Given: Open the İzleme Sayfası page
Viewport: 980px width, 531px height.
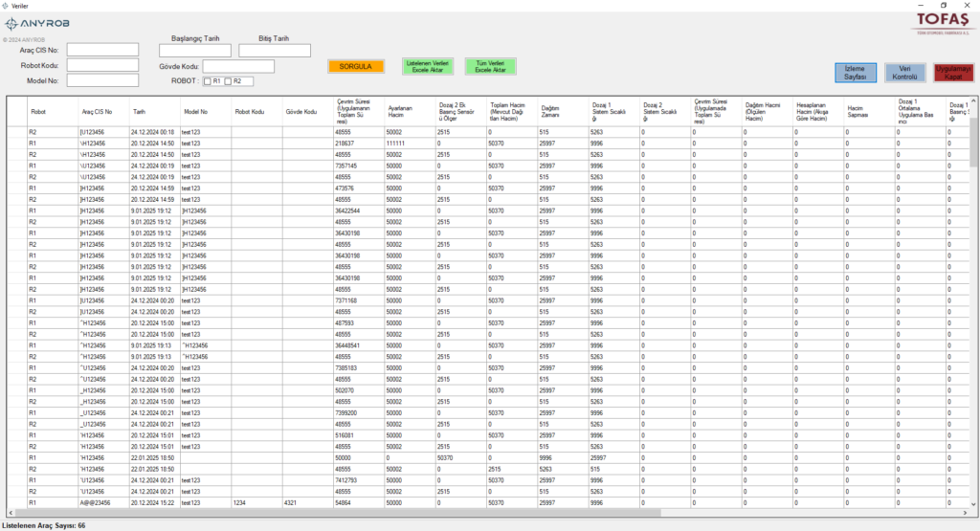Looking at the screenshot, I should click(855, 73).
